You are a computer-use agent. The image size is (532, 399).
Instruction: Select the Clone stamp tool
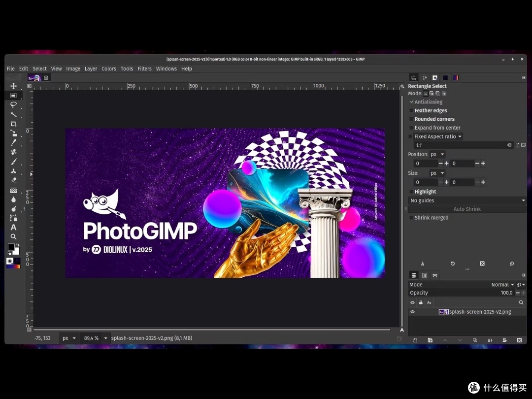[x=14, y=171]
